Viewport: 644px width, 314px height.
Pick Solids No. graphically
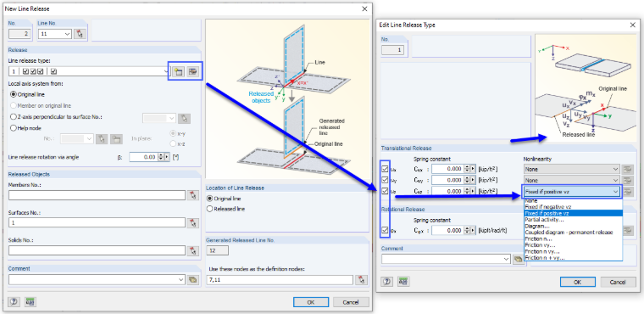(x=192, y=250)
